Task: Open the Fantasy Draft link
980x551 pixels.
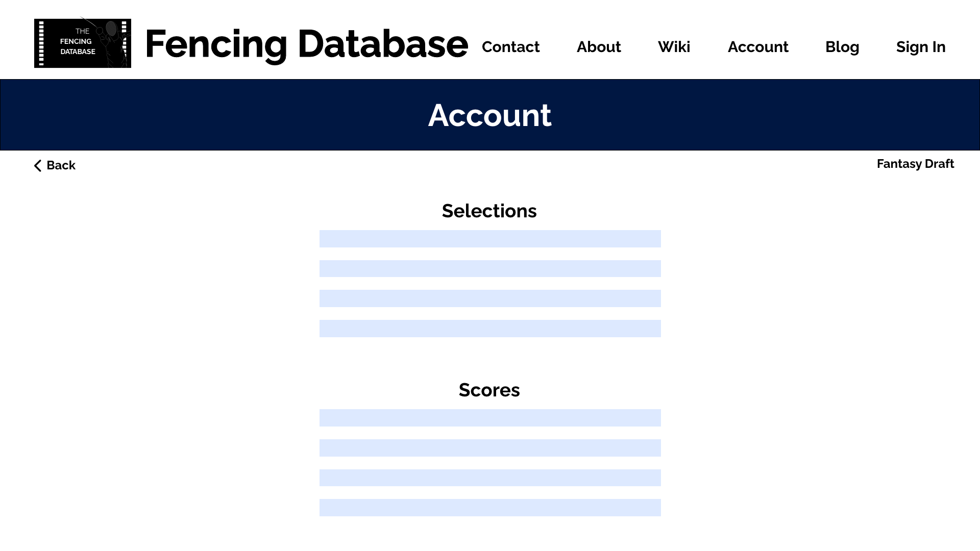Action: (x=915, y=164)
